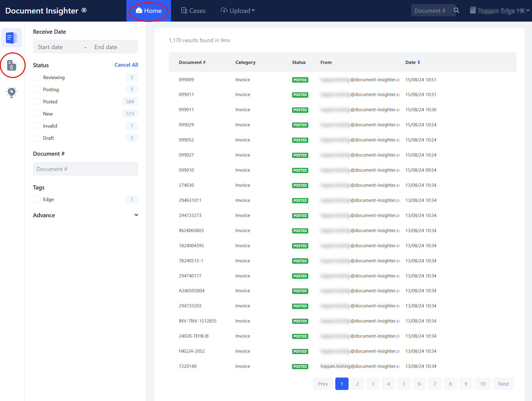Click the lightbulb insights sidebar icon
Screen dimensions: 532x401
[x=12, y=92]
